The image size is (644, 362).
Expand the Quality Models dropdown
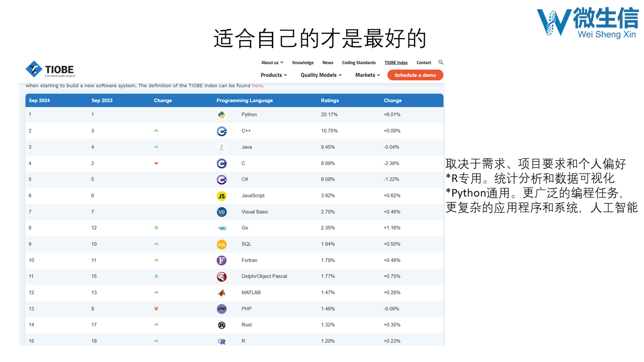point(321,75)
